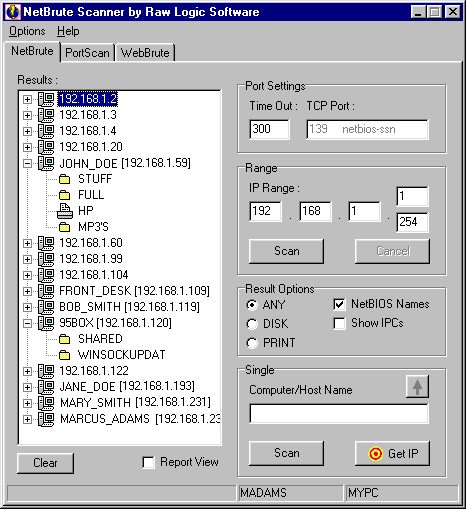The image size is (466, 509).
Task: Click the NetBrute globe icon in title bar
Action: click(x=13, y=12)
